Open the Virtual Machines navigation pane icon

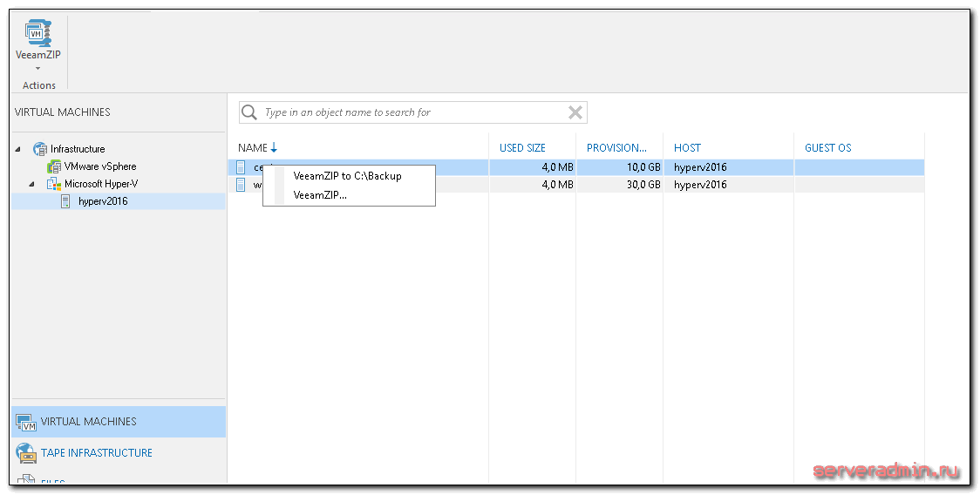click(25, 423)
